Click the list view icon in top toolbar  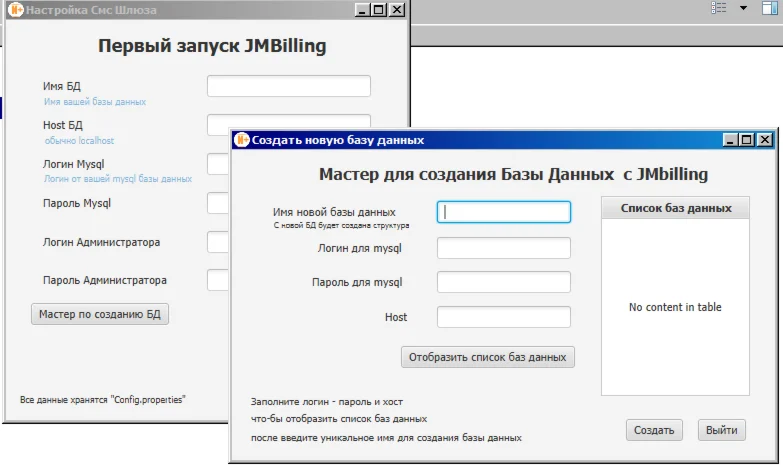point(719,7)
